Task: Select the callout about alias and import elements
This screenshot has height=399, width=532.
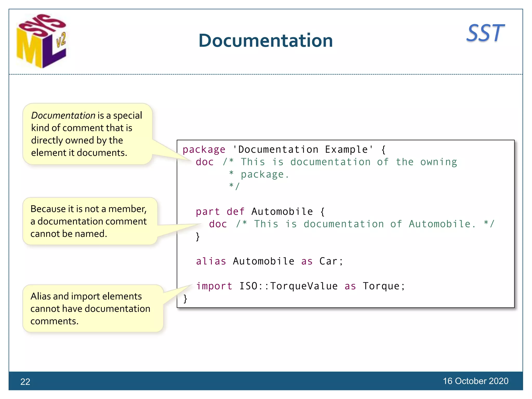Action: [x=92, y=308]
